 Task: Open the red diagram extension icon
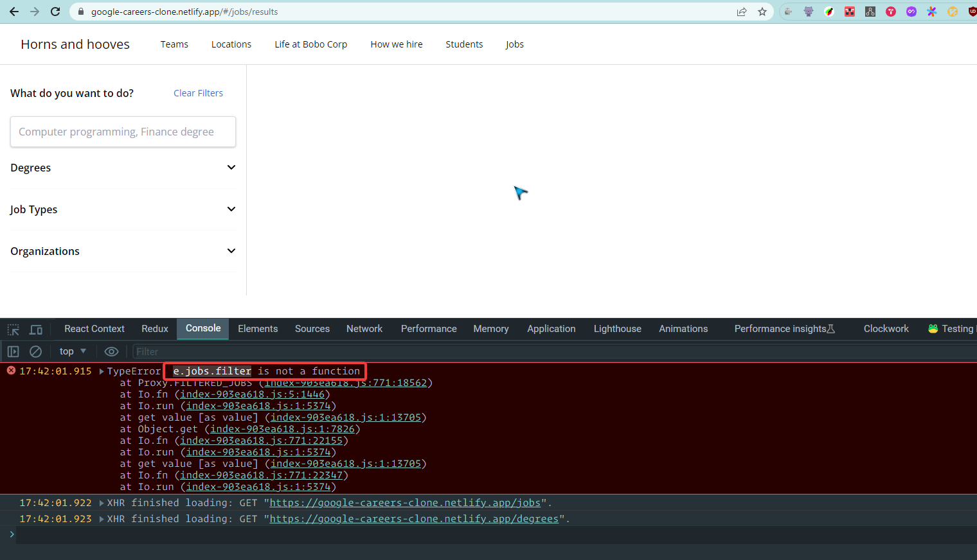(850, 12)
